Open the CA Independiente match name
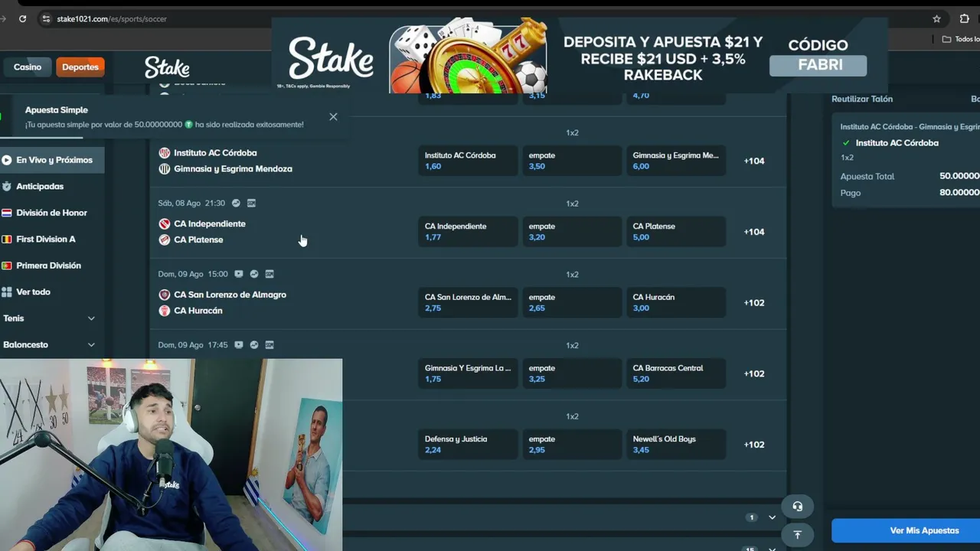 pos(210,224)
